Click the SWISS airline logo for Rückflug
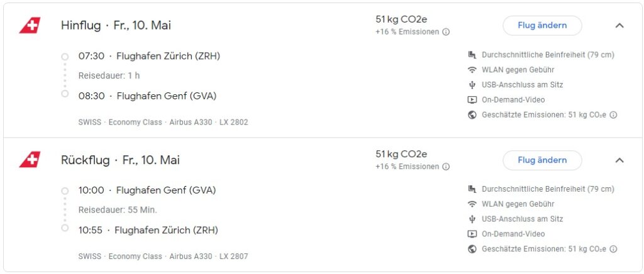The height and width of the screenshot is (274, 644). [30, 160]
